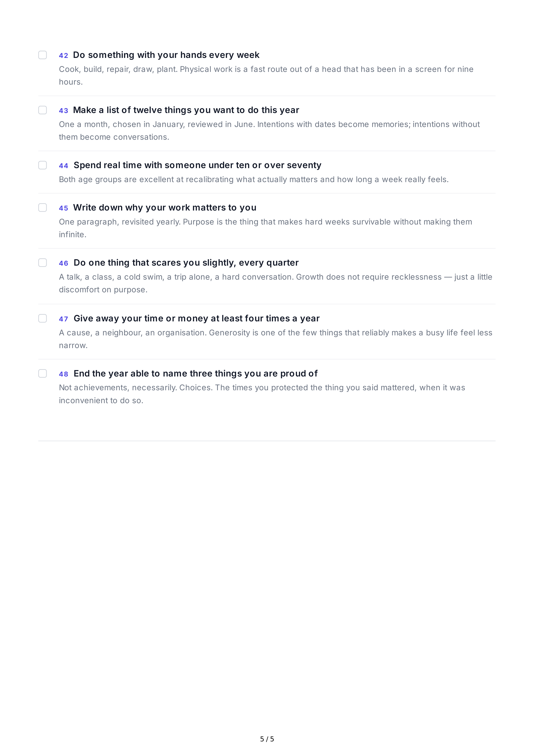Click 'Give away your time or money' heading
This screenshot has height=756, width=534.
(196, 318)
